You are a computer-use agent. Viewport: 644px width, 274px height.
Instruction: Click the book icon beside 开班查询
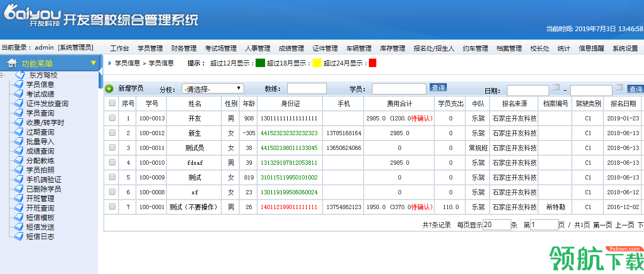19,208
